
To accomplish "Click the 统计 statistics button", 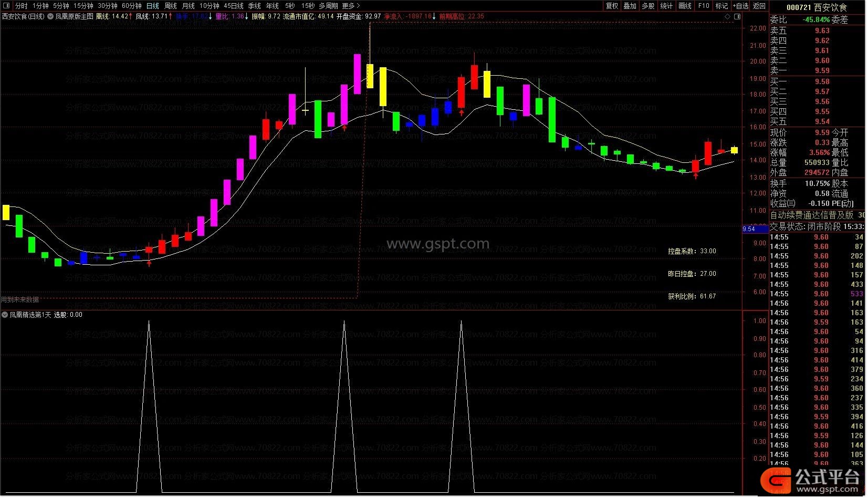I will pos(667,6).
